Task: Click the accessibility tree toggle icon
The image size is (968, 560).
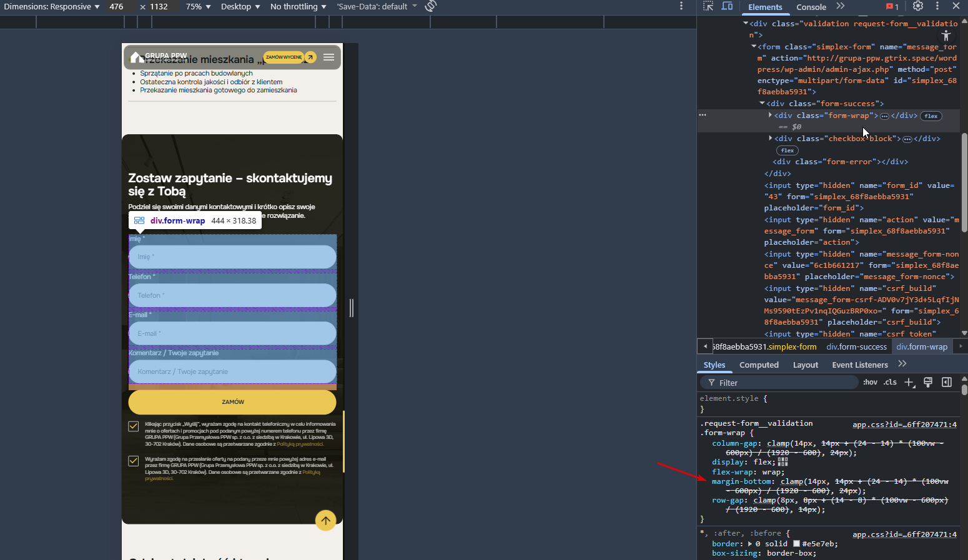Action: 946,36
